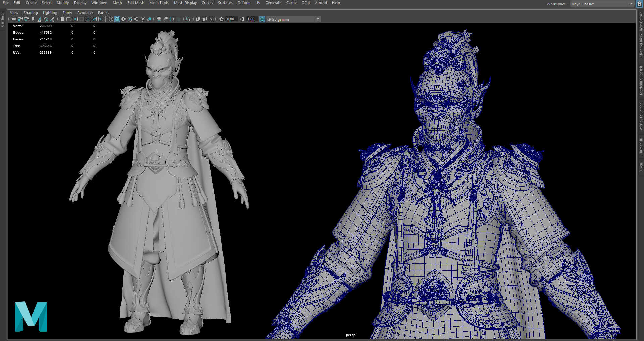This screenshot has height=341, width=644.
Task: Open the Deform menu
Action: coord(244,3)
